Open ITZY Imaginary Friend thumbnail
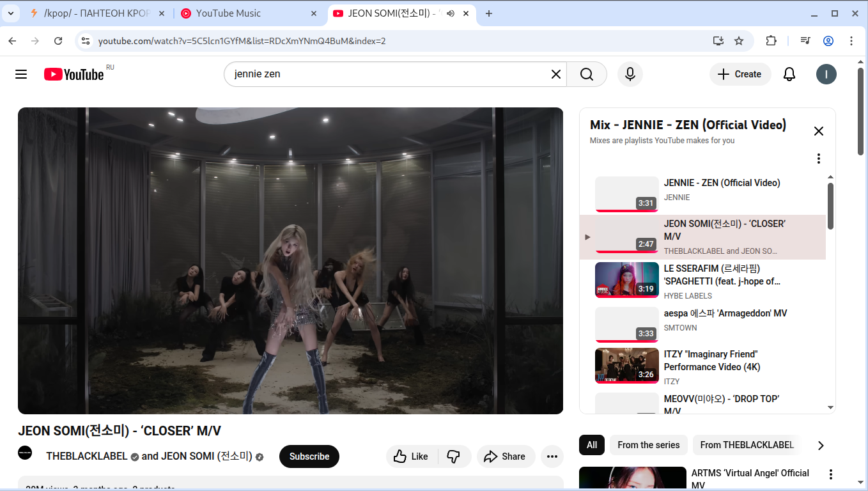Viewport: 868px width, 491px height. (x=626, y=366)
